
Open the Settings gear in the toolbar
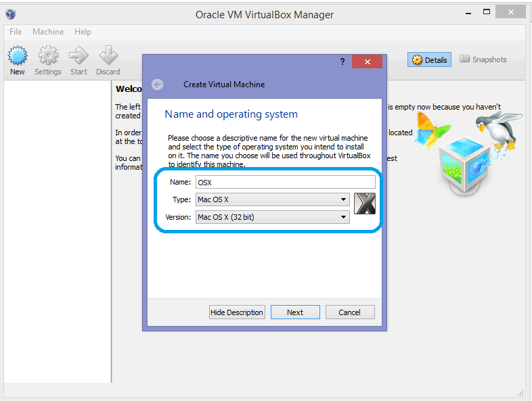coord(48,55)
